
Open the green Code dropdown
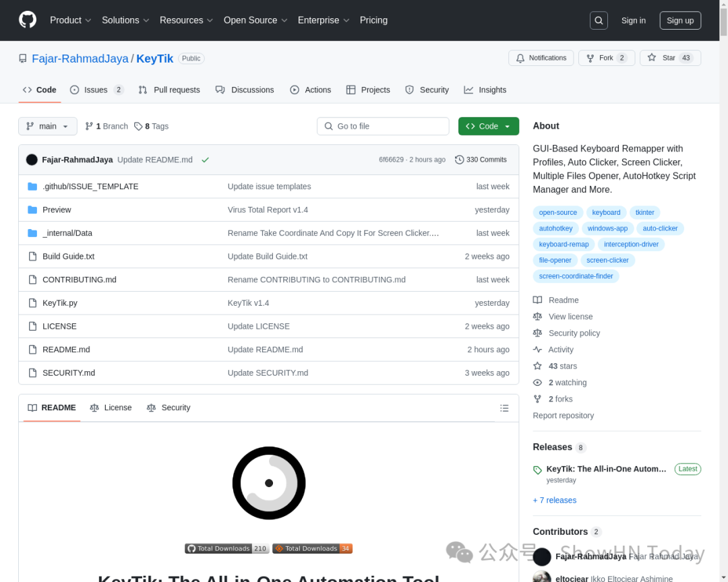tap(488, 126)
